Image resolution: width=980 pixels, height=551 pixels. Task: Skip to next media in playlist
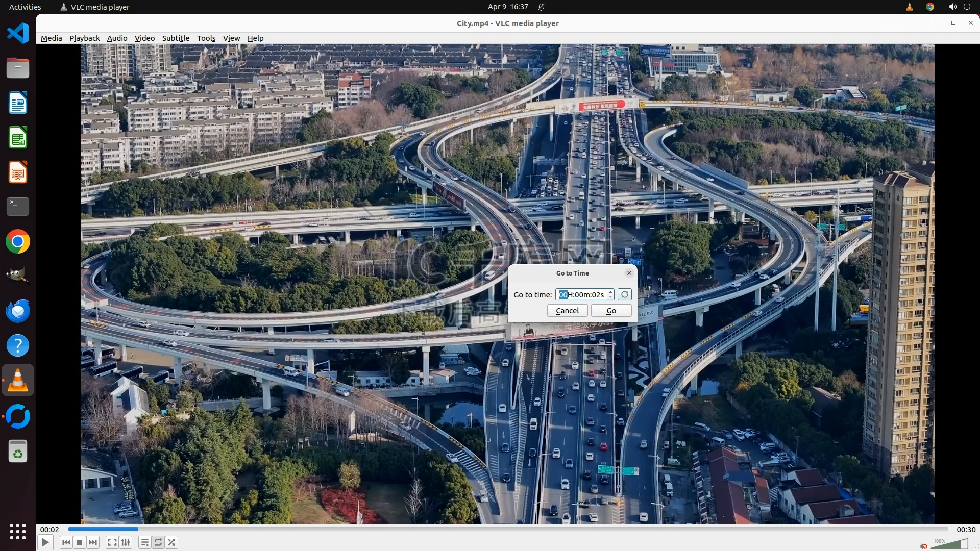(93, 542)
